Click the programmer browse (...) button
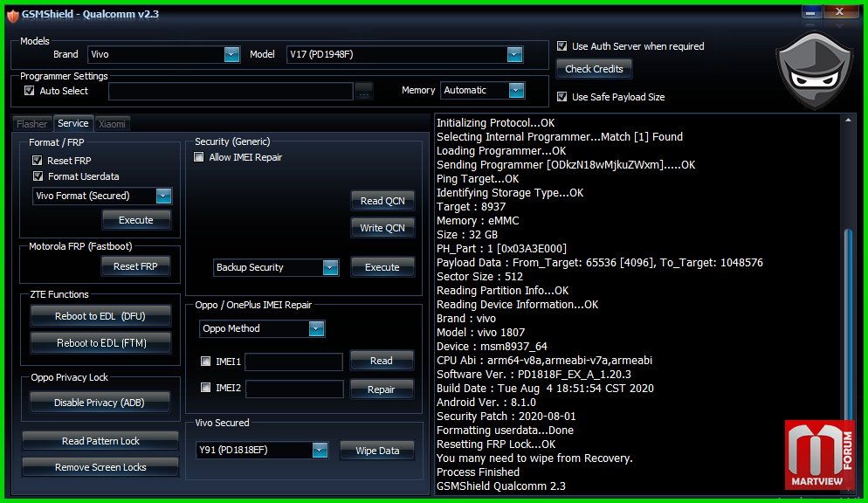 (x=363, y=92)
